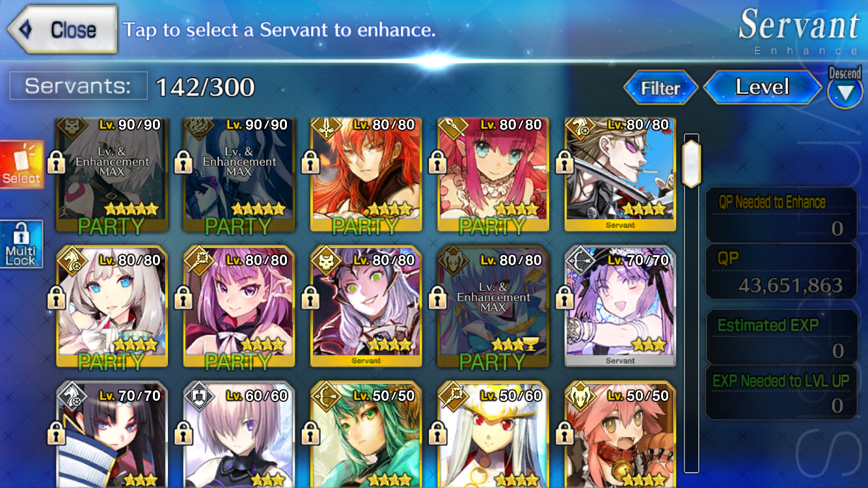Toggle lock on first Lv. 90 servant

tap(56, 161)
